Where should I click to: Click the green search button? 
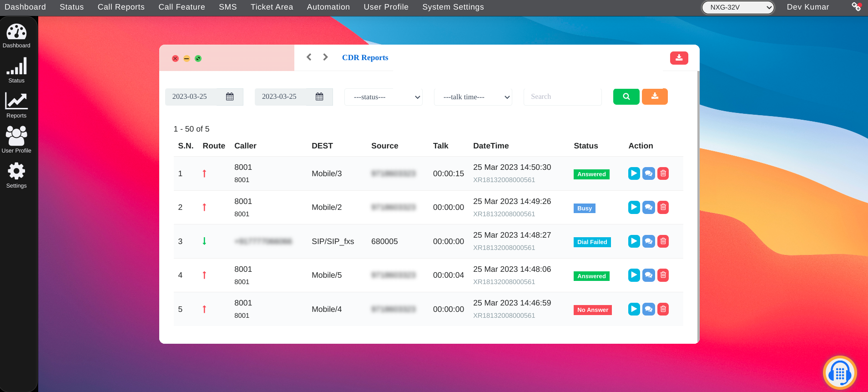click(x=626, y=97)
